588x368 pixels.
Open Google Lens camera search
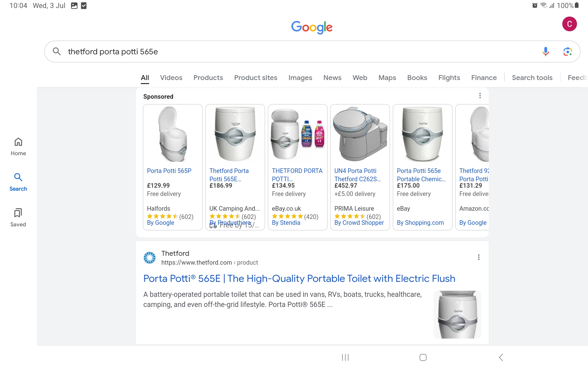coord(568,52)
